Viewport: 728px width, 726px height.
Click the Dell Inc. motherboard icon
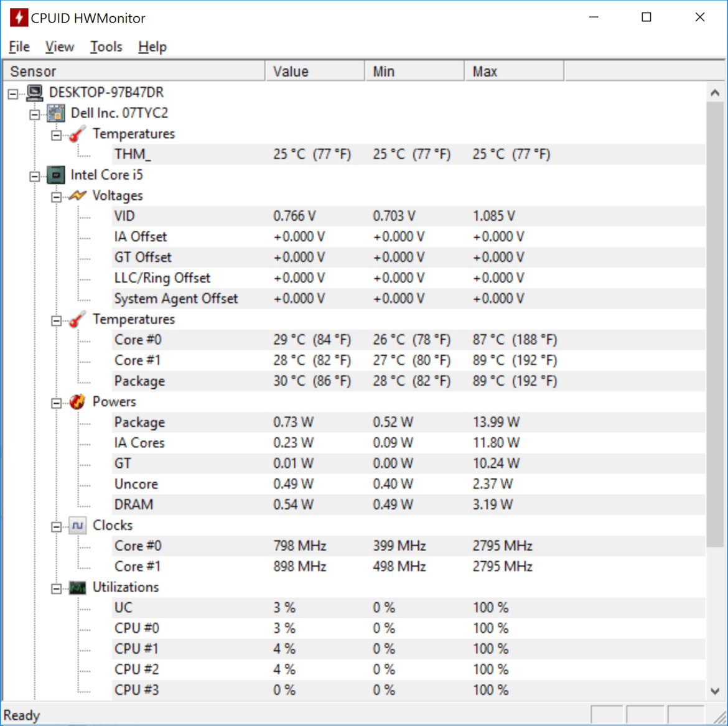pyautogui.click(x=56, y=113)
